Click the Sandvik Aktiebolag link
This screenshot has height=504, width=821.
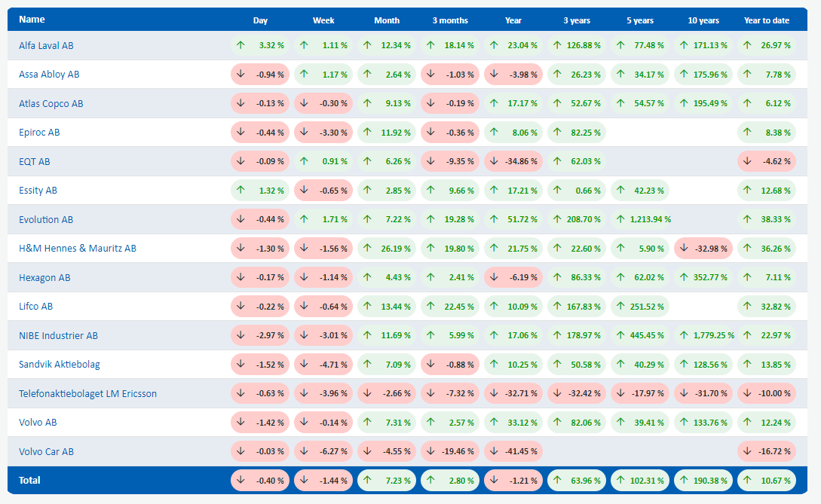59,365
